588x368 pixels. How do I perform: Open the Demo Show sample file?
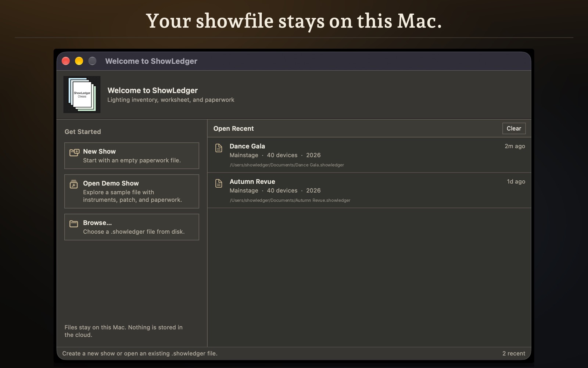(x=132, y=191)
